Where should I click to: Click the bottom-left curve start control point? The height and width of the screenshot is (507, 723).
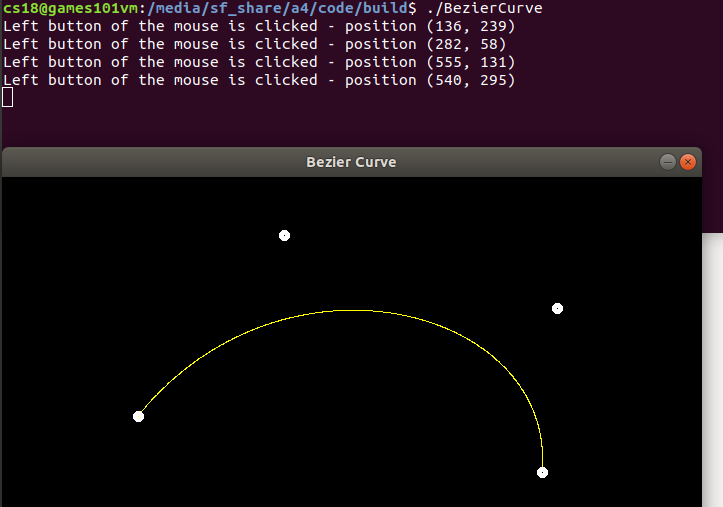(x=138, y=417)
